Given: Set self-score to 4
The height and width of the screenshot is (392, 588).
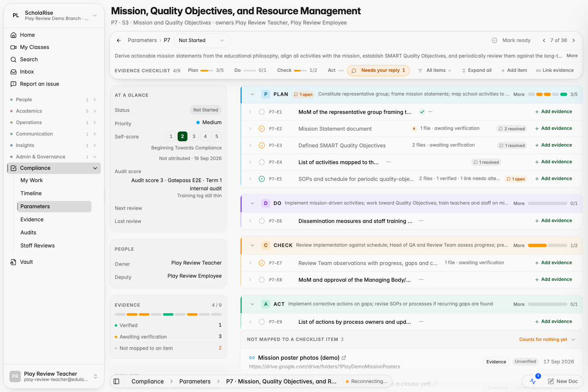Looking at the screenshot, I should tap(205, 136).
